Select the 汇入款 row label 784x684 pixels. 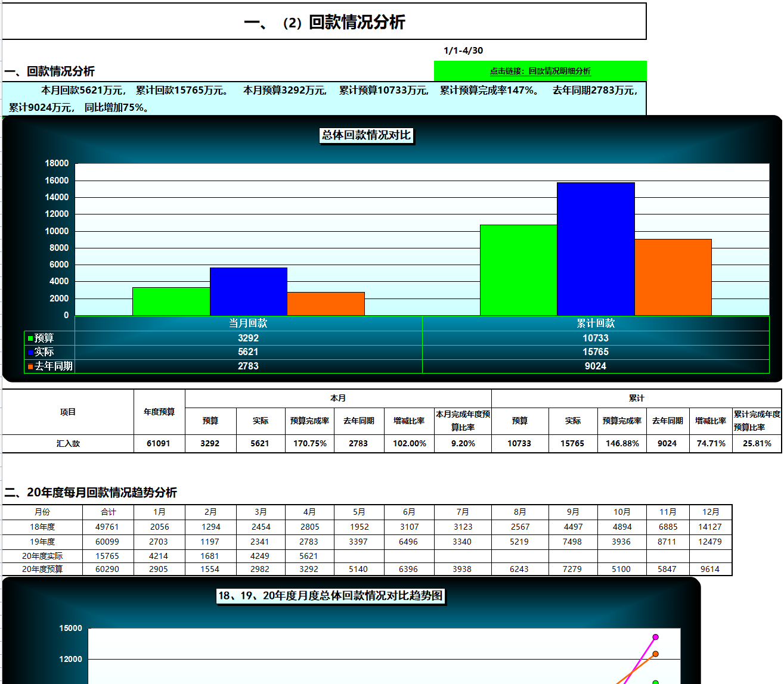point(68,444)
